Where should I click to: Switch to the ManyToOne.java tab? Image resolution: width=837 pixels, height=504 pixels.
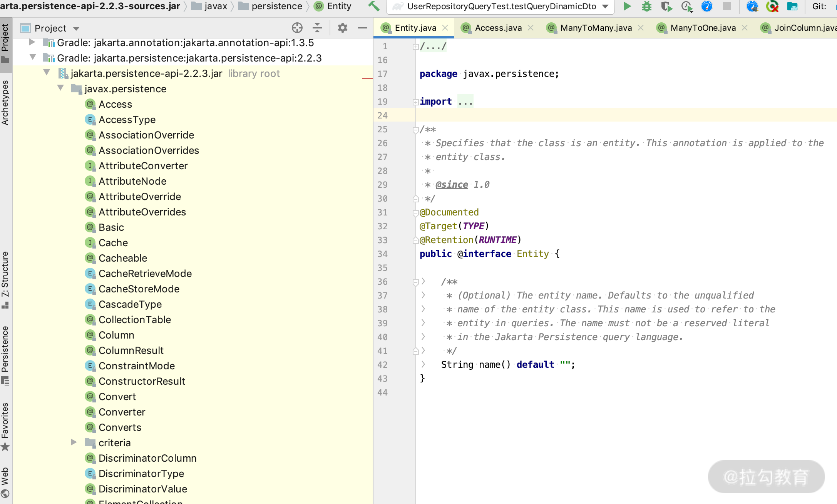(x=703, y=28)
